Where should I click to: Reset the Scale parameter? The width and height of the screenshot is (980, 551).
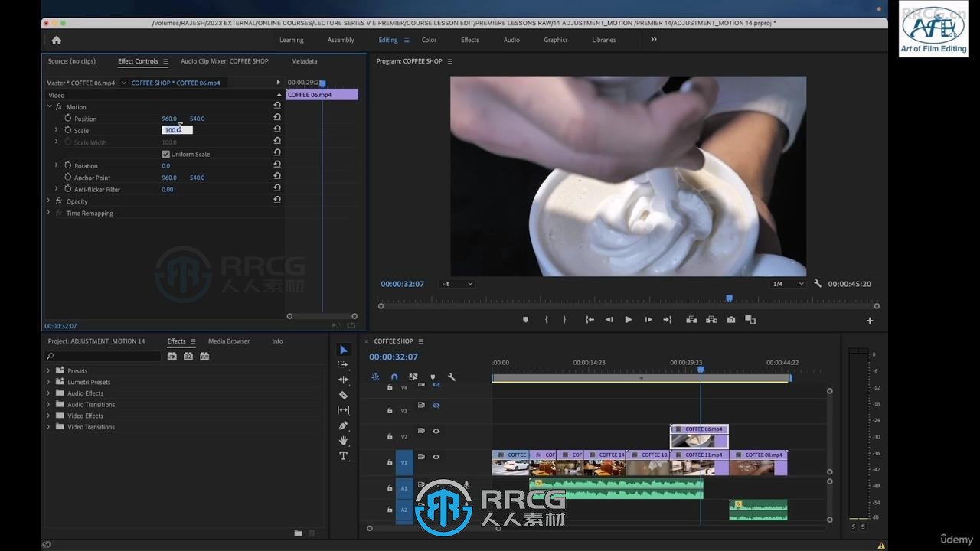[x=277, y=129]
